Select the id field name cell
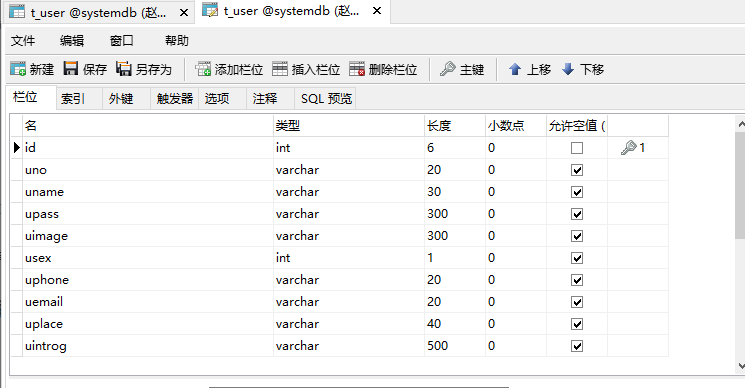745x388 pixels. (x=148, y=148)
